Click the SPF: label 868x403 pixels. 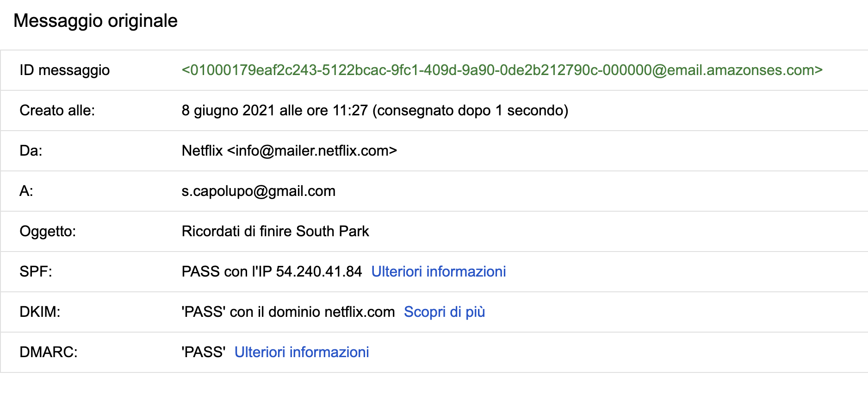coord(36,271)
